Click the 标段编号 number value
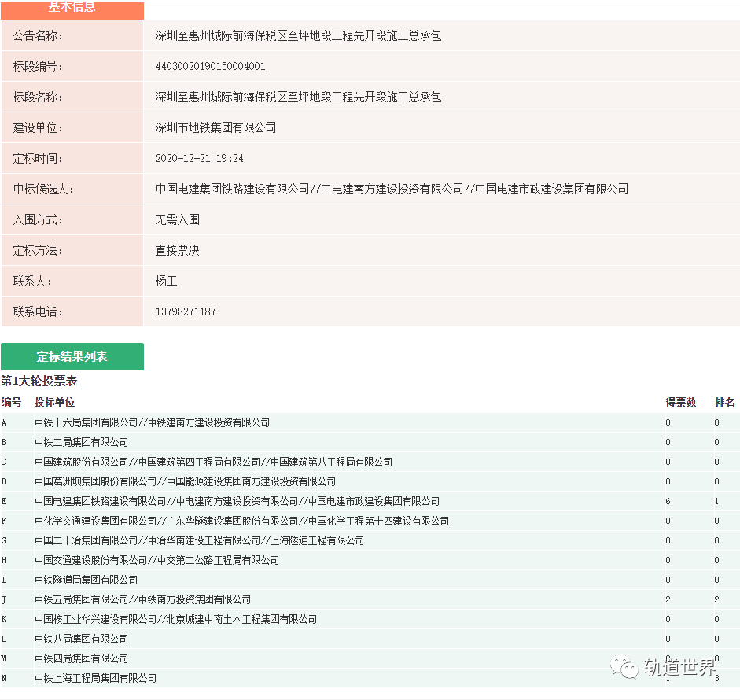The image size is (740, 700). 209,66
